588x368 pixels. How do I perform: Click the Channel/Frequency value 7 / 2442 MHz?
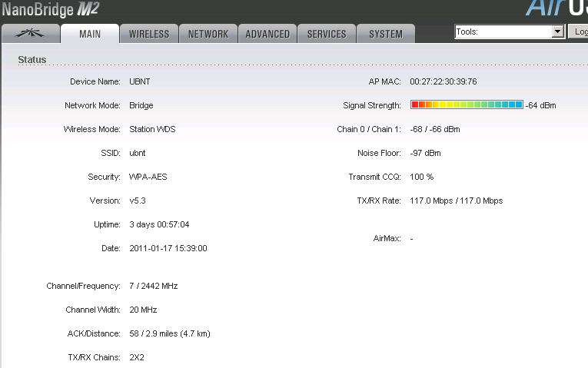point(154,286)
